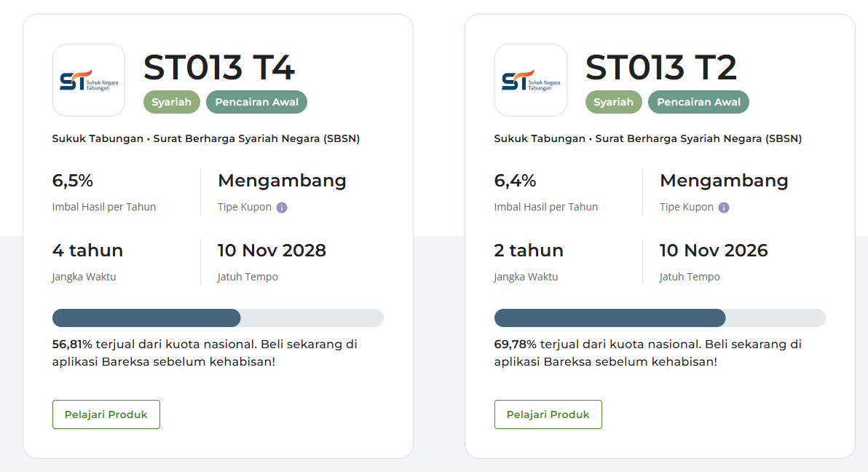Click Pencairan Awal tag on ST013 T2
The image size is (868, 472).
coord(698,102)
